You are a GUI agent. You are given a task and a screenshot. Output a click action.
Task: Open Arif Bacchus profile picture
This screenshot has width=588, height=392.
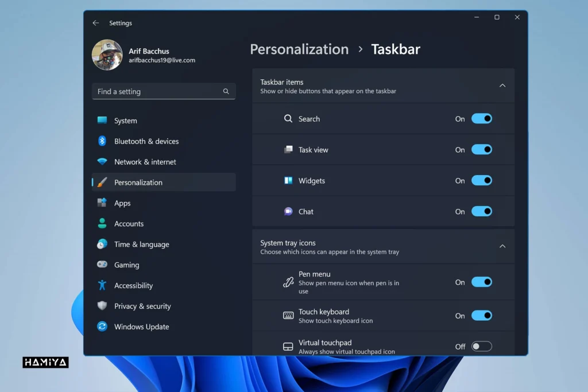coord(107,55)
